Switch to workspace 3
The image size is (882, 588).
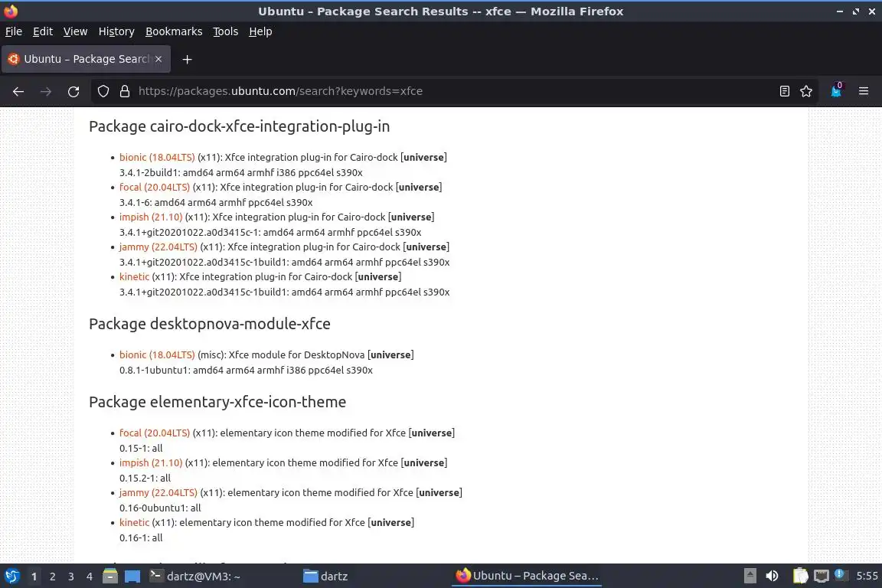click(x=71, y=577)
